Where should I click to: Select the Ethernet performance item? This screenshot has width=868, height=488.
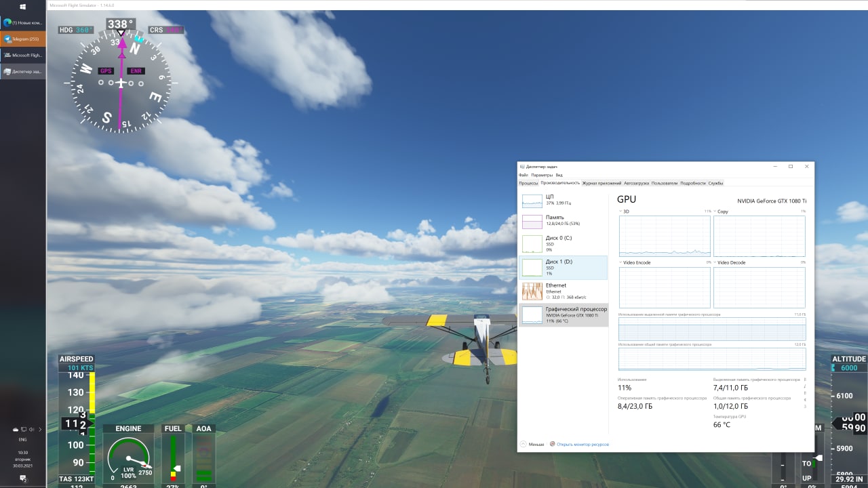(564, 291)
